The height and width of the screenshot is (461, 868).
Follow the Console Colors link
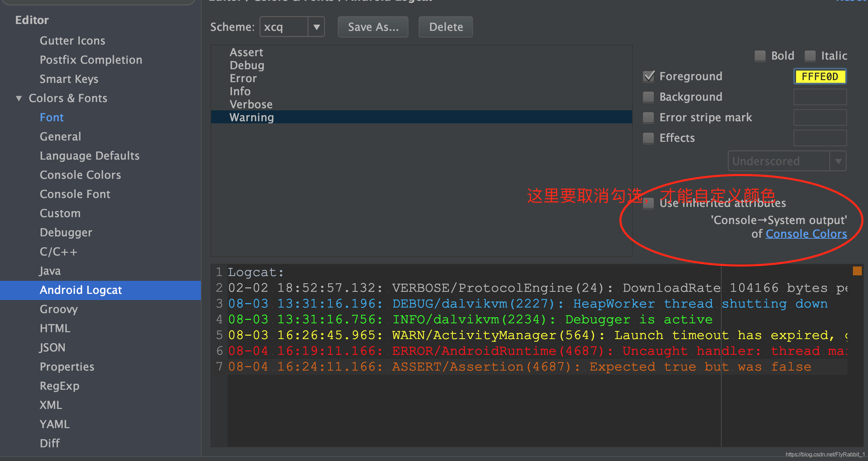pos(806,234)
